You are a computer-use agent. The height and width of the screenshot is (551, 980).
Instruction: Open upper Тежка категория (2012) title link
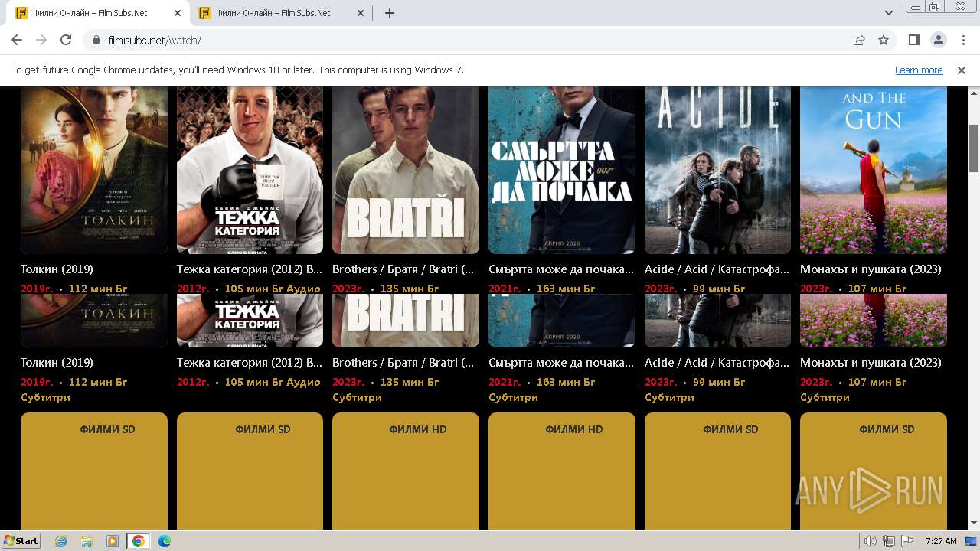pos(250,269)
